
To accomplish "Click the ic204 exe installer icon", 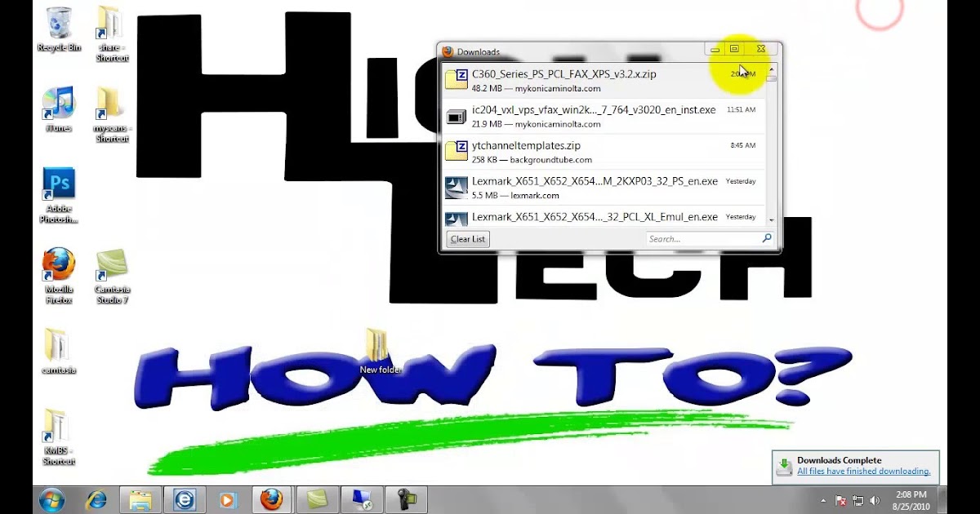I will (456, 116).
